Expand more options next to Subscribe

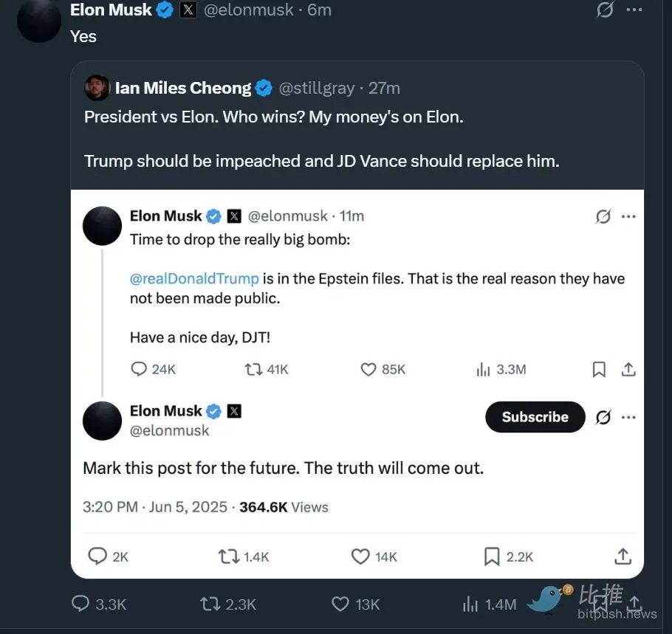point(628,417)
